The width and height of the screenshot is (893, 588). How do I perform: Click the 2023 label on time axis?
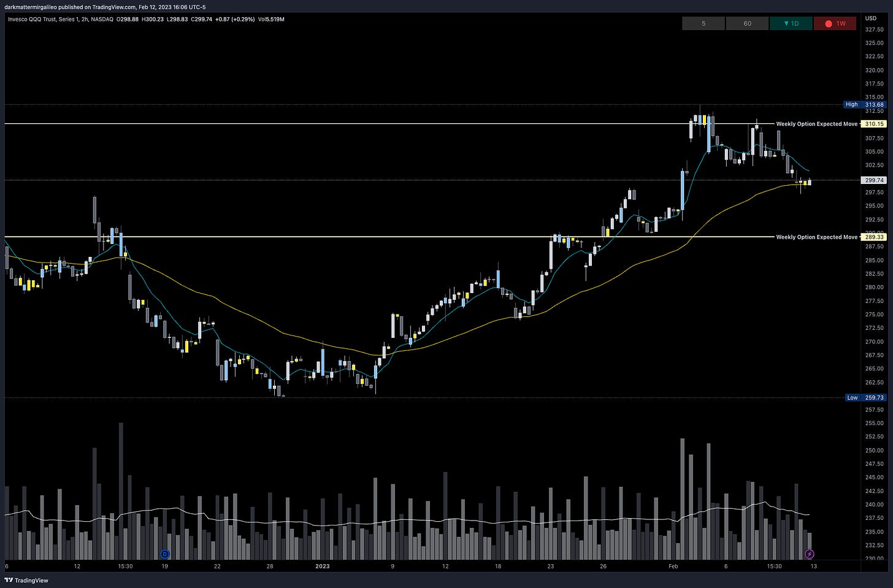click(x=323, y=567)
